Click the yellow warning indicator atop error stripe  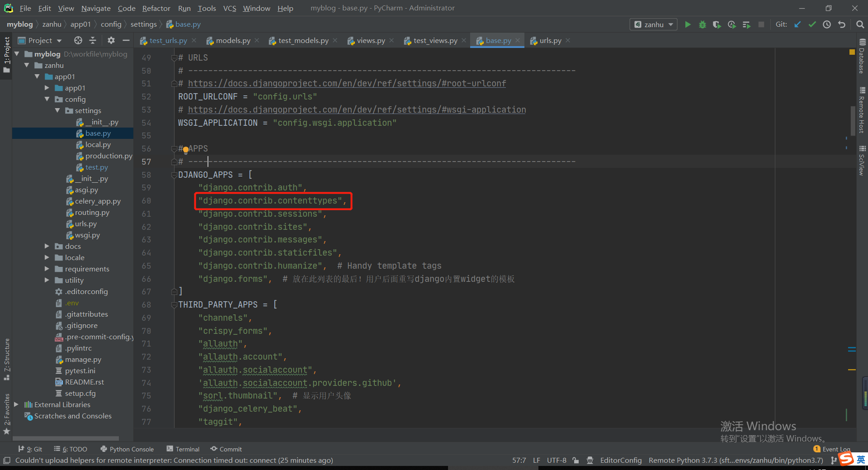click(852, 52)
